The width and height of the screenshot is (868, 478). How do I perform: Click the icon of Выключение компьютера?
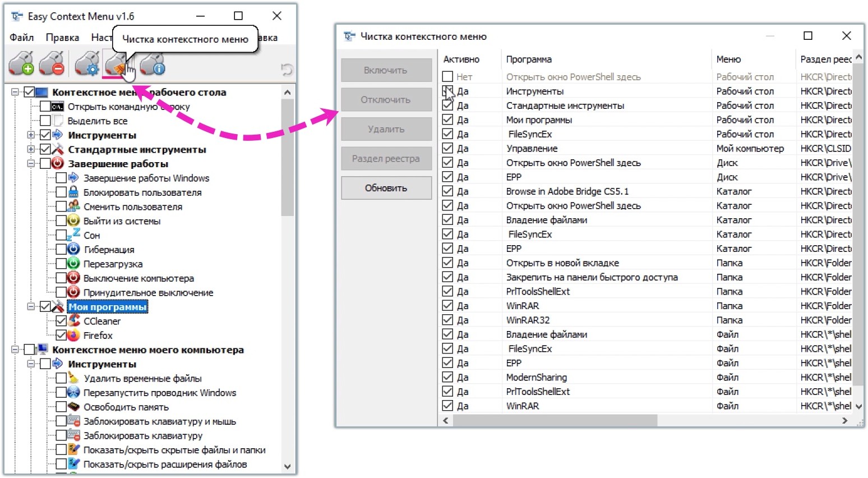coord(73,278)
